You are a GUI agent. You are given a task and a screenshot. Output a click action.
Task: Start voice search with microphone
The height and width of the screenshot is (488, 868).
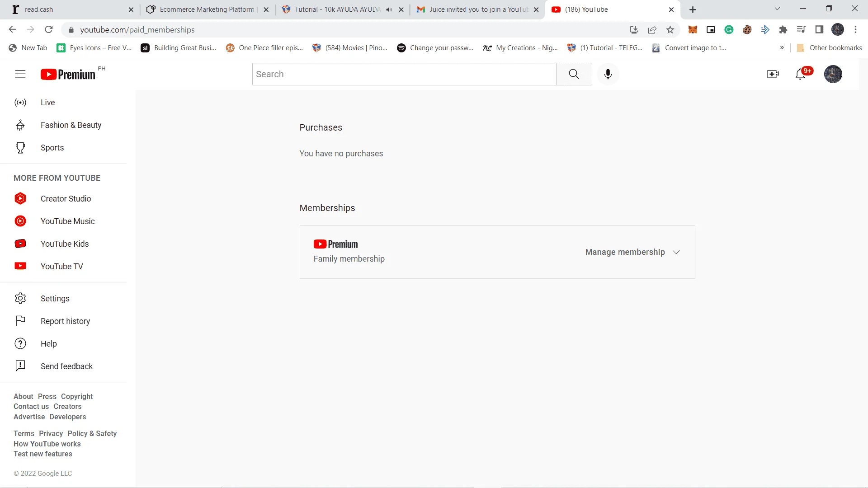click(608, 74)
